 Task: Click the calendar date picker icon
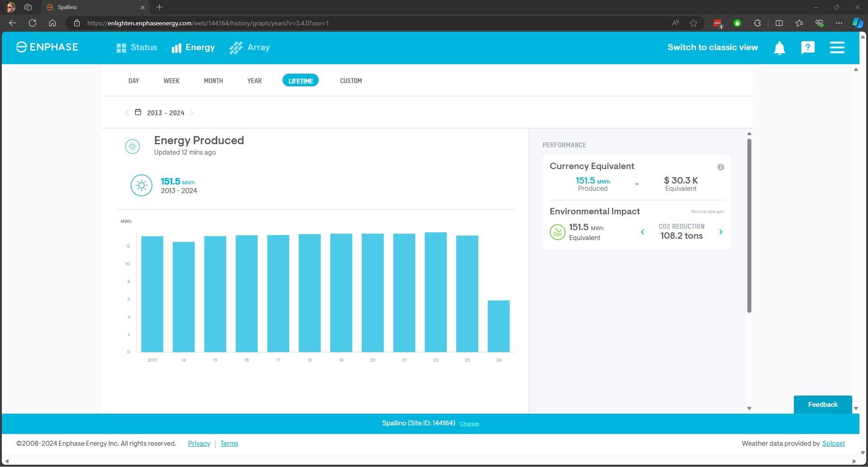coord(138,112)
